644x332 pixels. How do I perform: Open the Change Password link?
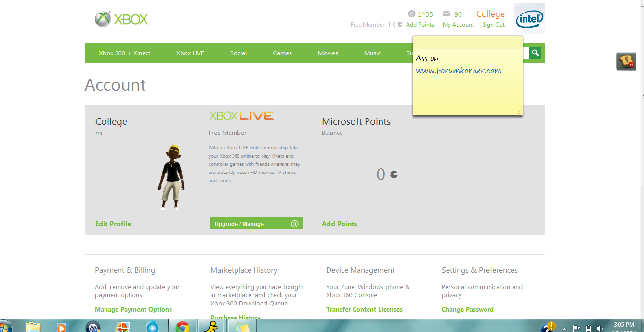tap(468, 309)
